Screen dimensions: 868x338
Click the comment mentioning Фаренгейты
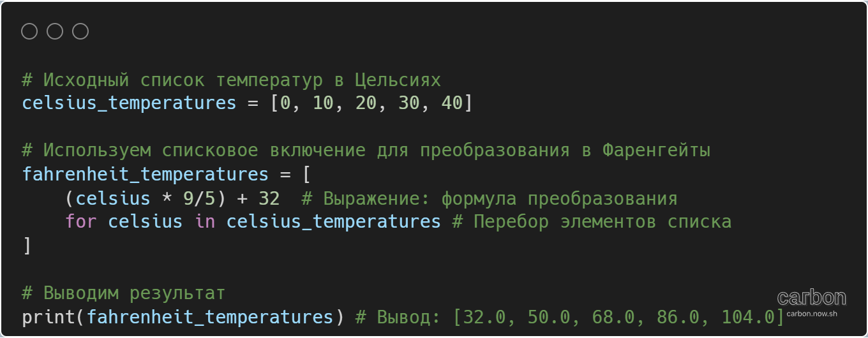coord(366,151)
